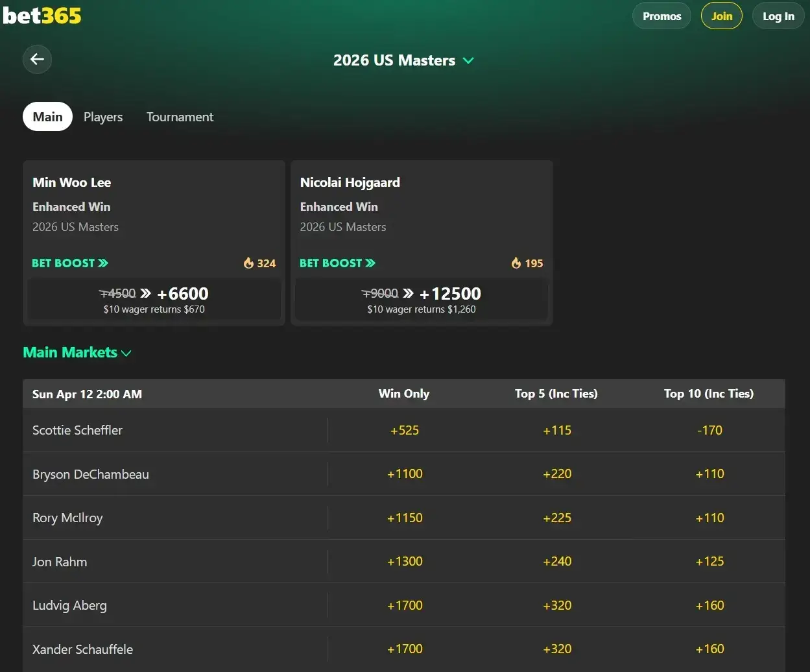Viewport: 810px width, 672px height.
Task: Click the bet365 logo
Action: (42, 15)
